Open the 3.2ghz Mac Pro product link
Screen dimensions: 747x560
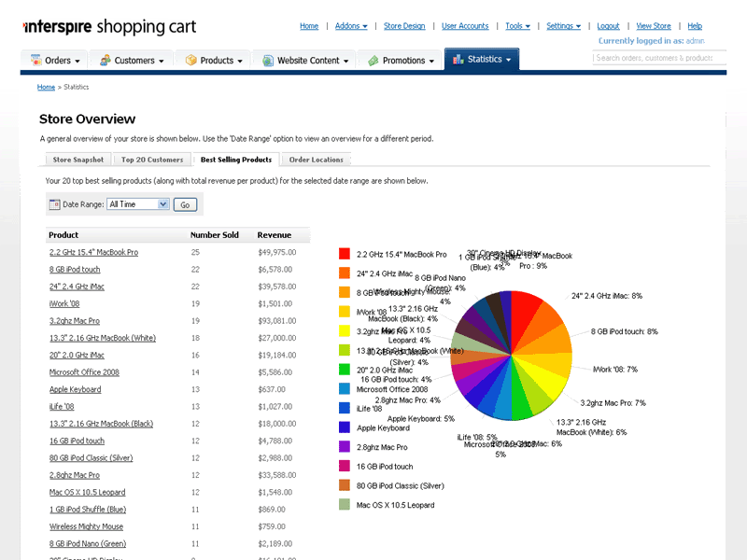pos(75,321)
